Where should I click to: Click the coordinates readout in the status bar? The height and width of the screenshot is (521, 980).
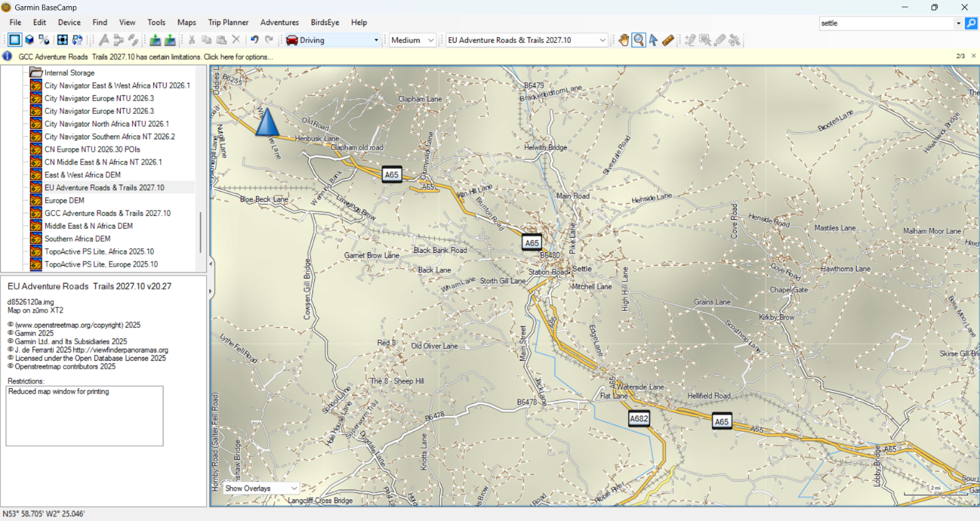[x=43, y=514]
